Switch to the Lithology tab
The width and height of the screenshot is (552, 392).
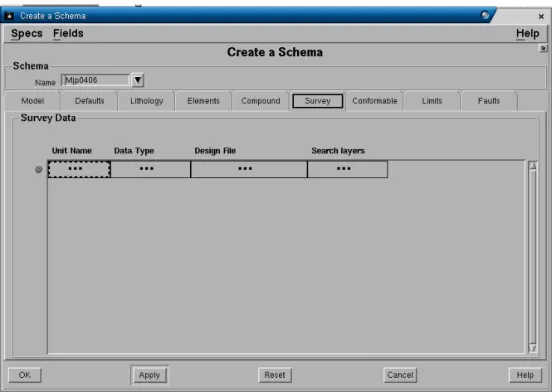[146, 101]
